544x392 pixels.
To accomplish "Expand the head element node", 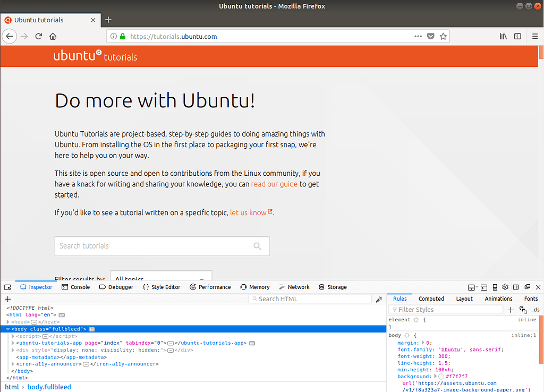I will [x=8, y=322].
